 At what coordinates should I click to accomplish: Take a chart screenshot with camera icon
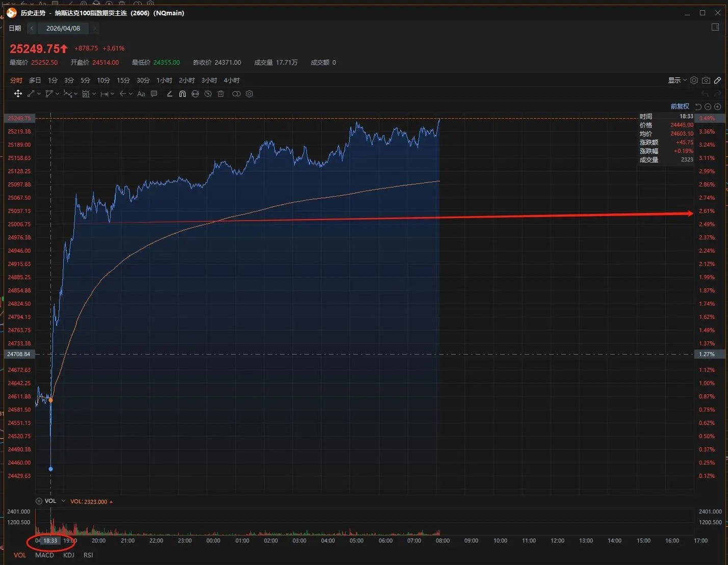(x=706, y=80)
